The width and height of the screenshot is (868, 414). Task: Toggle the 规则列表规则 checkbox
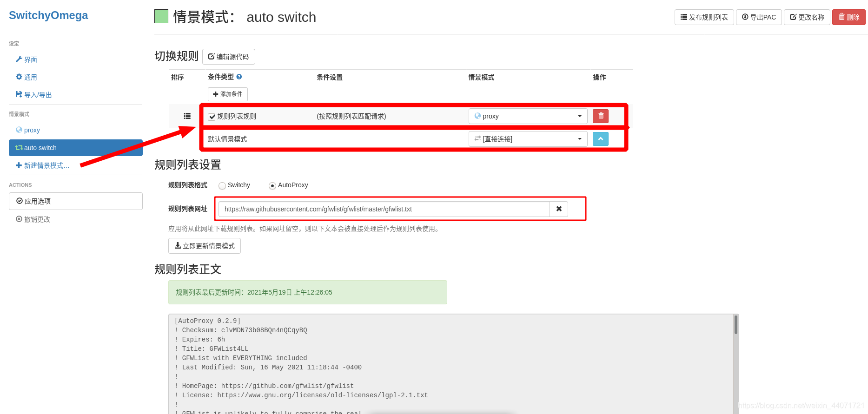click(x=212, y=117)
